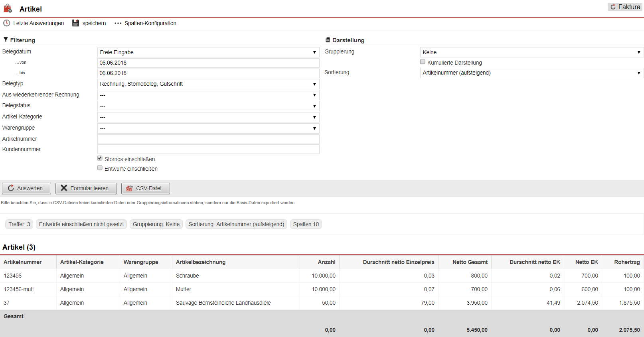Click the clock icon for Letzte Auswertungen
Image resolution: width=644 pixels, height=337 pixels.
pos(6,23)
